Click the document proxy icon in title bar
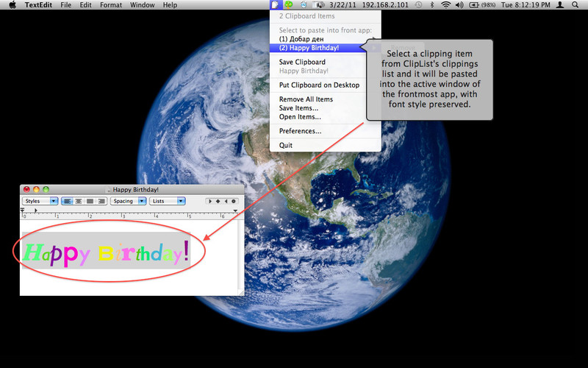 click(108, 190)
